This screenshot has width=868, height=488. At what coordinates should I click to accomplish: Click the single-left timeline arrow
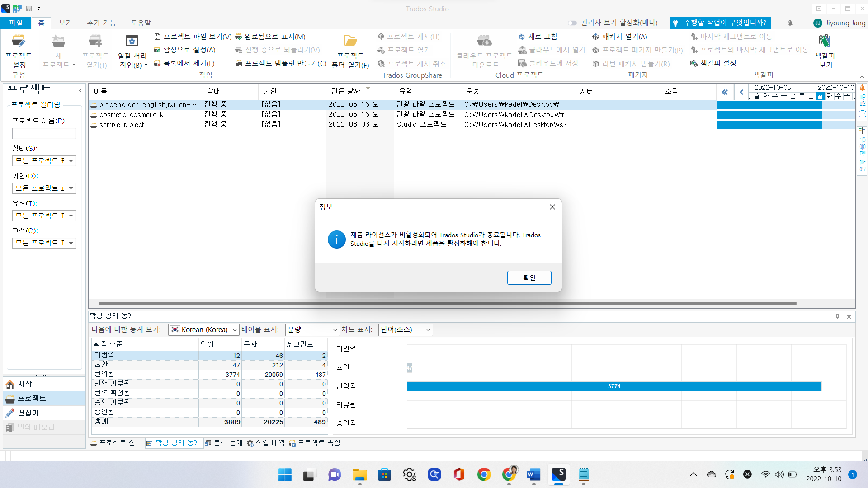click(x=741, y=92)
